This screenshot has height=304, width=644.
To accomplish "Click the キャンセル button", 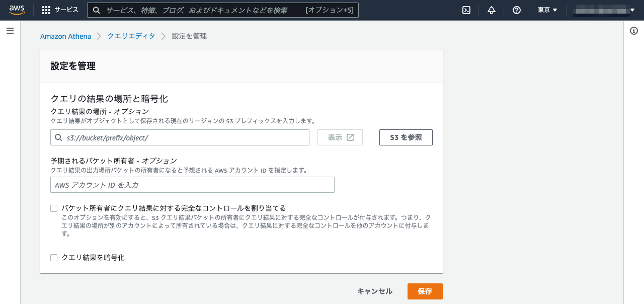I will pyautogui.click(x=374, y=291).
